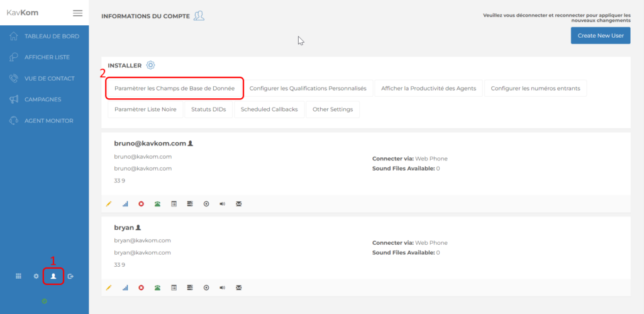Open the envelope mail icon in bryan's row
The width and height of the screenshot is (644, 314).
[x=238, y=288]
